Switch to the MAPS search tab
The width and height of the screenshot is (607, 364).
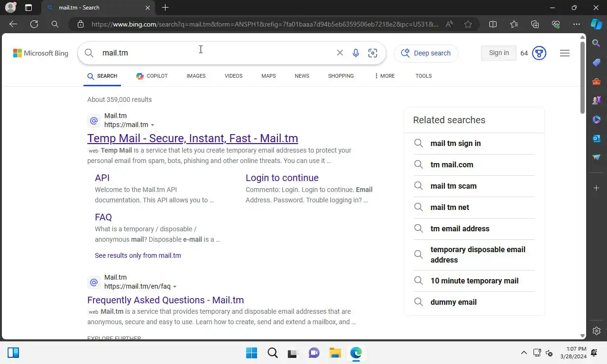pyautogui.click(x=268, y=76)
